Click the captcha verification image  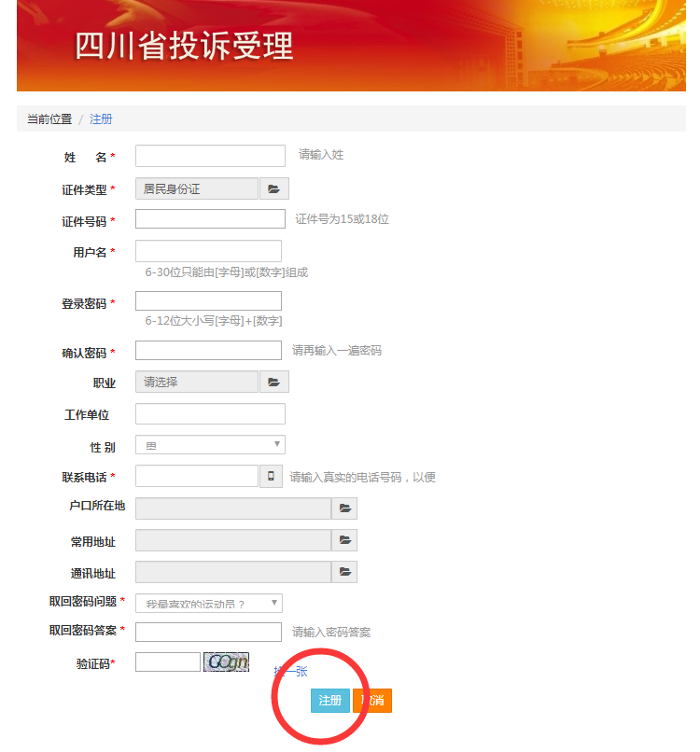tap(226, 661)
